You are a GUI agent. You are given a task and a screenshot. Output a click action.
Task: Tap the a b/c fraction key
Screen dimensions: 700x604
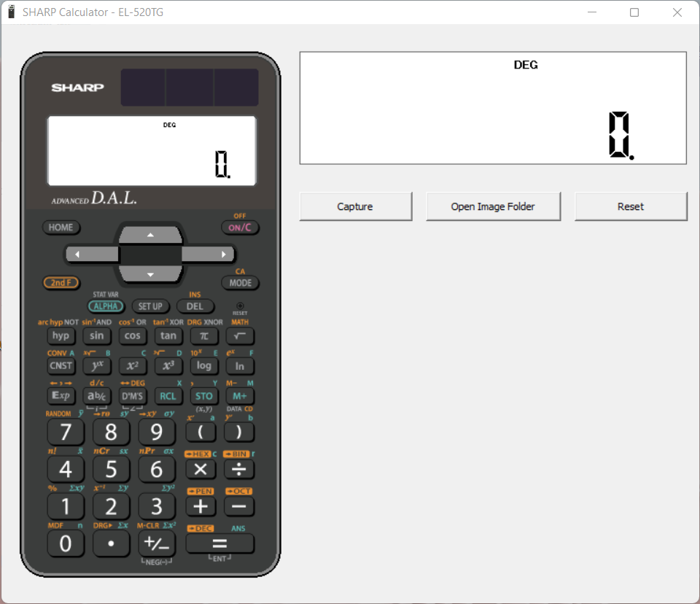tap(97, 396)
